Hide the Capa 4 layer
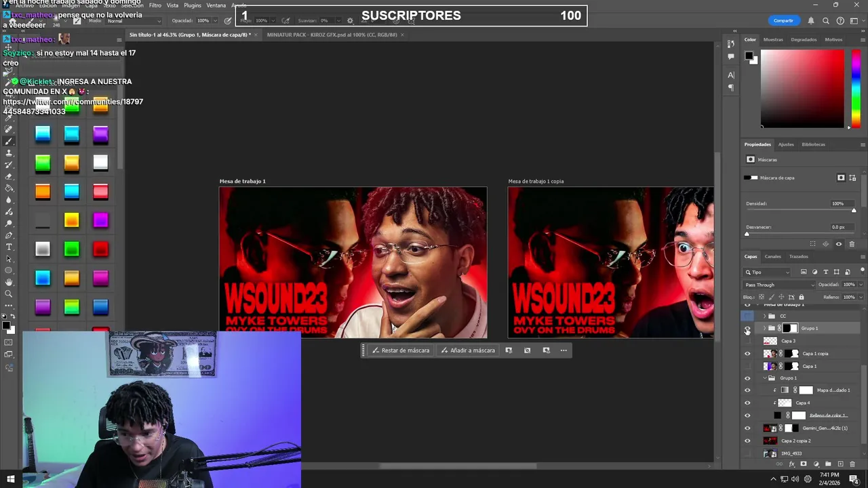 747,403
